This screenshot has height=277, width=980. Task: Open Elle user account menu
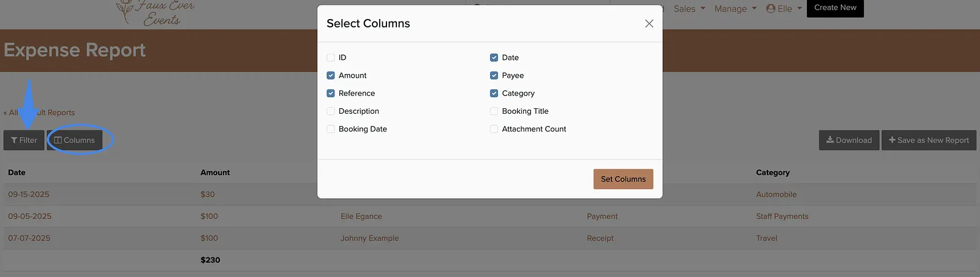click(x=784, y=9)
